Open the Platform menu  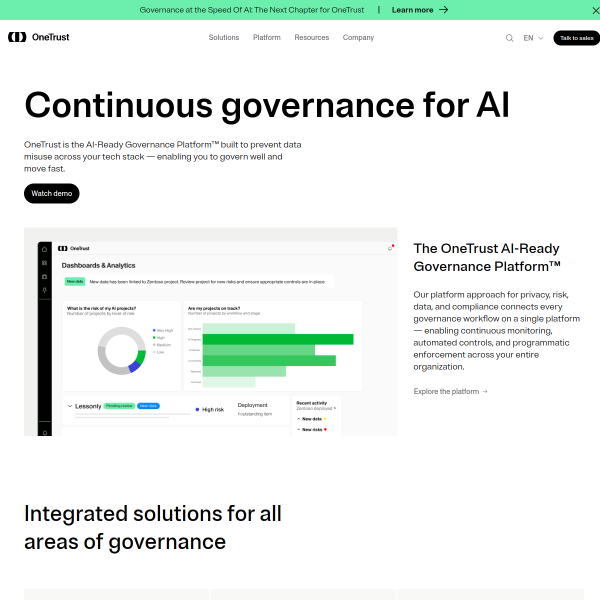[x=267, y=38]
